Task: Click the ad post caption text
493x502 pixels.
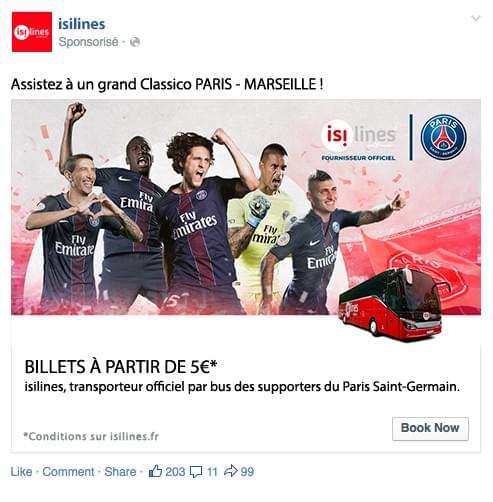Action: (x=167, y=84)
